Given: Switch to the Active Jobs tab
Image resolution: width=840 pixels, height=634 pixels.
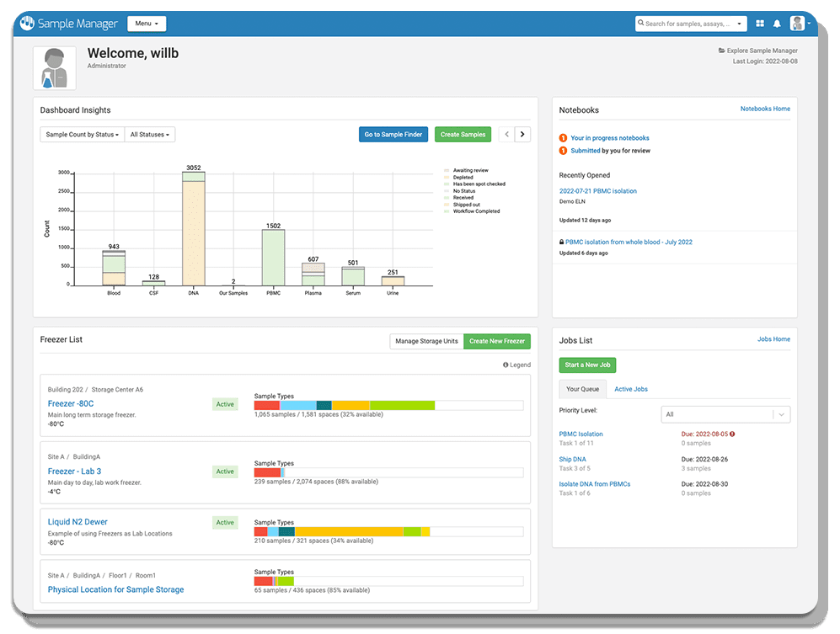Looking at the screenshot, I should point(630,389).
